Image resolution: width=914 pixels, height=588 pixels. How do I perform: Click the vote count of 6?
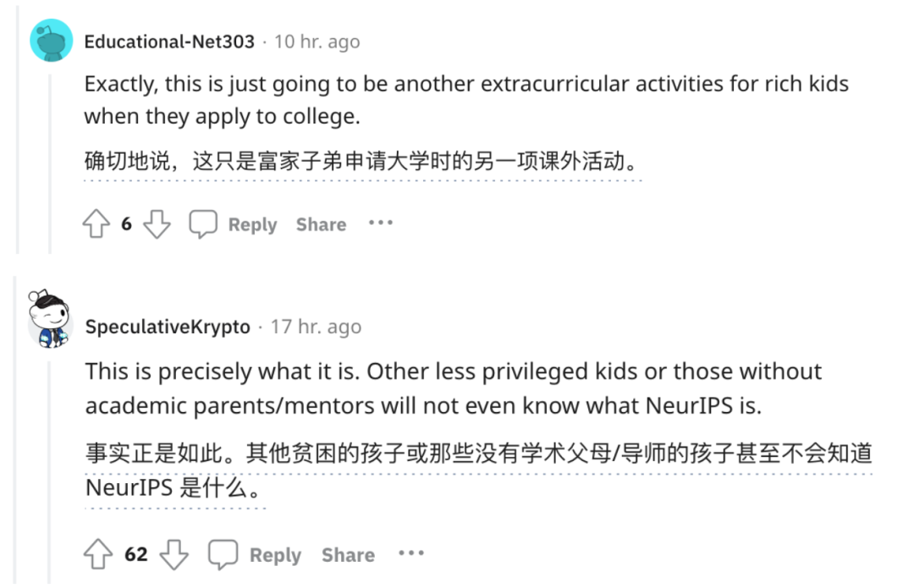(x=125, y=223)
